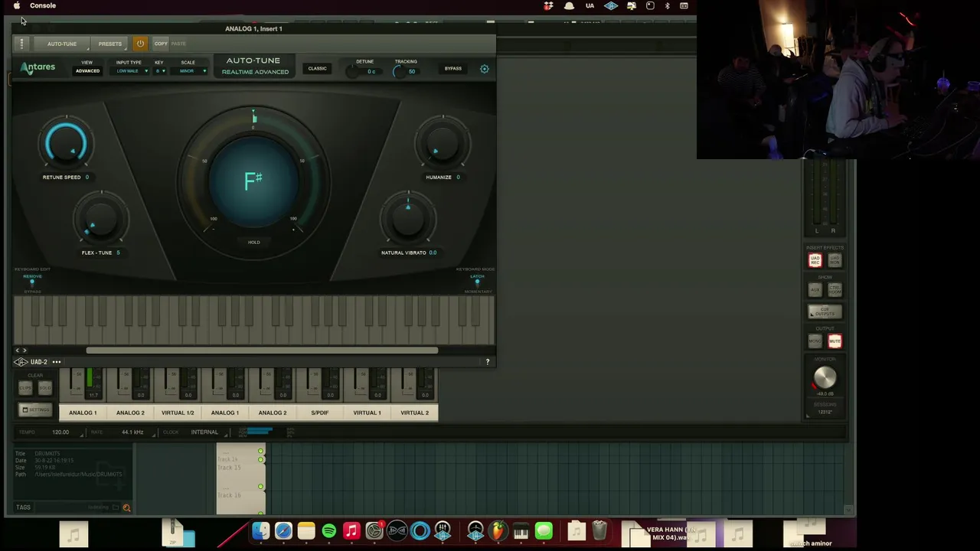The width and height of the screenshot is (980, 551).
Task: Open System Preferences from the dock
Action: 374,530
